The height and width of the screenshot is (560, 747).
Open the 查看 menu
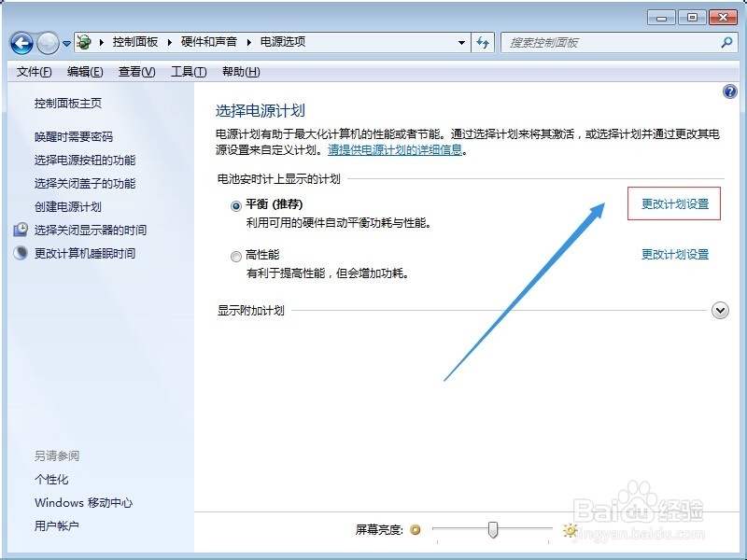pyautogui.click(x=134, y=70)
